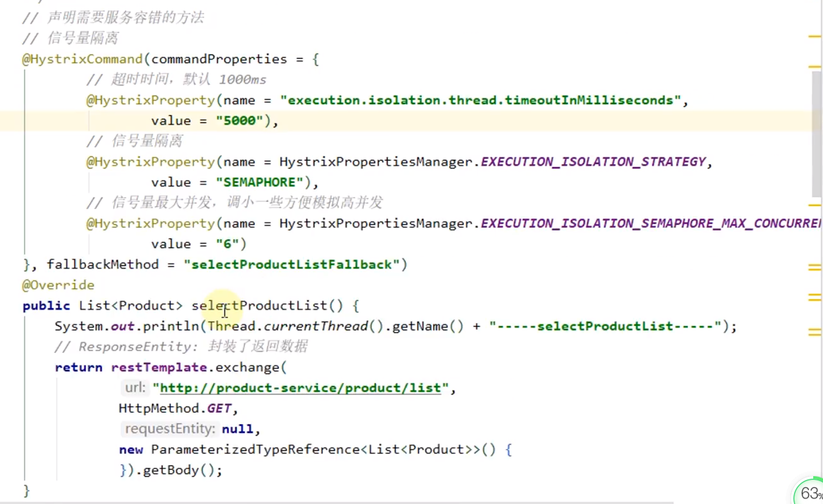
Task: Click the getName method call
Action: [x=420, y=326]
